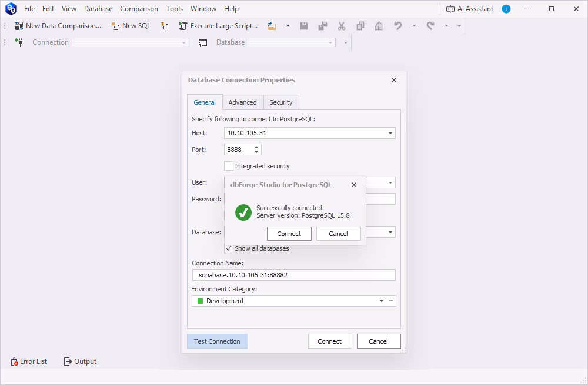The width and height of the screenshot is (588, 385).
Task: Click the green success checkmark icon
Action: (243, 213)
